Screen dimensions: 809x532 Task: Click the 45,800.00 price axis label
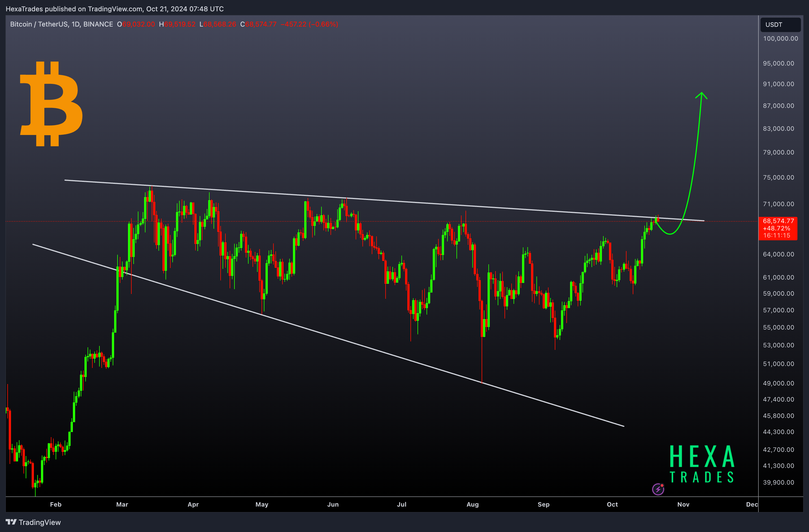click(x=778, y=415)
